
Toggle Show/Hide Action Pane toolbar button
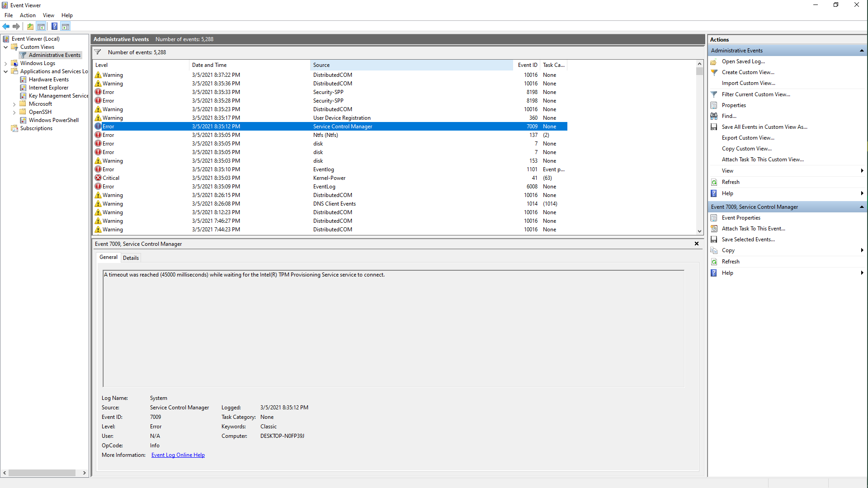tap(66, 26)
